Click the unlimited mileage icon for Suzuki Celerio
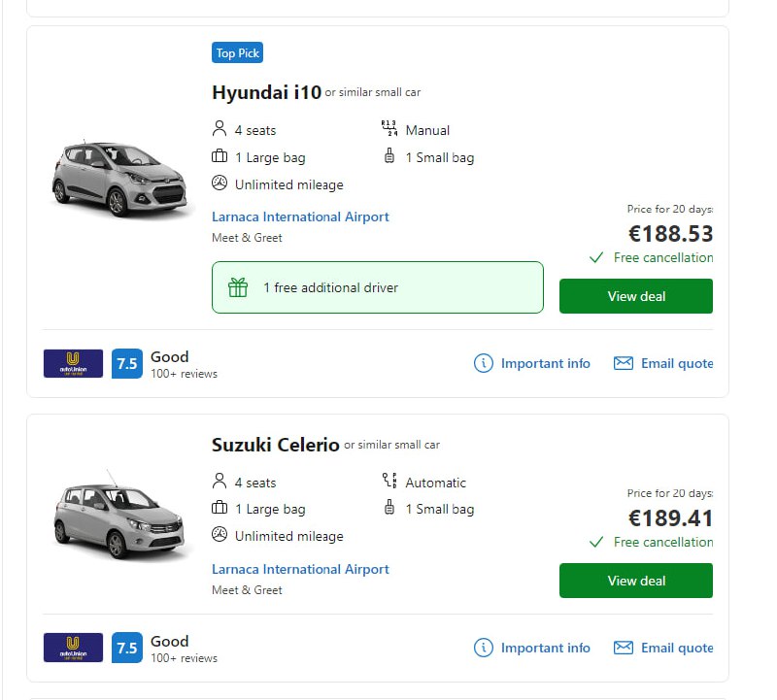The image size is (777, 700). [x=220, y=535]
